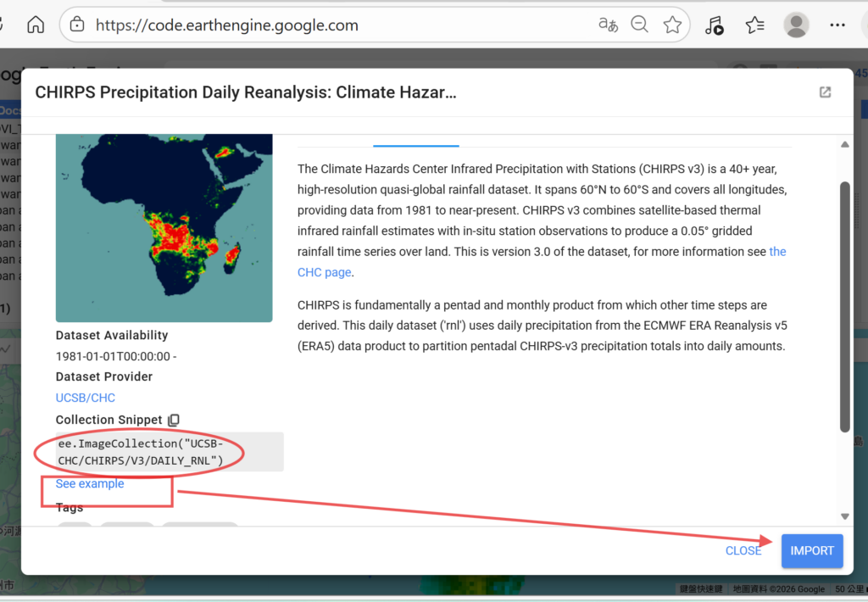This screenshot has height=602, width=868.
Task: Follow the See example link
Action: click(x=90, y=484)
